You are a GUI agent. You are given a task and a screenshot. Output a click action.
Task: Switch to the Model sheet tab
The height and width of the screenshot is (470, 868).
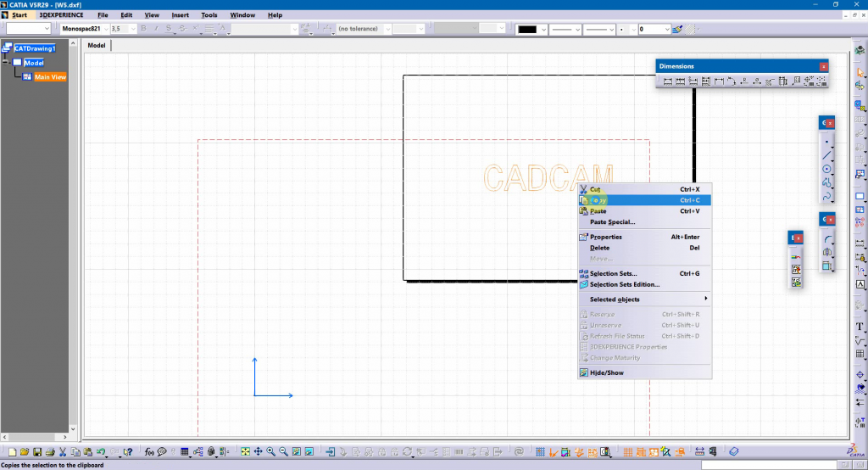coord(97,45)
